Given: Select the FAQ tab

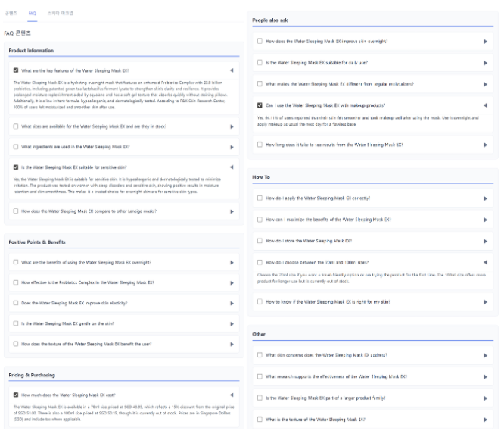Looking at the screenshot, I should pyautogui.click(x=32, y=13).
